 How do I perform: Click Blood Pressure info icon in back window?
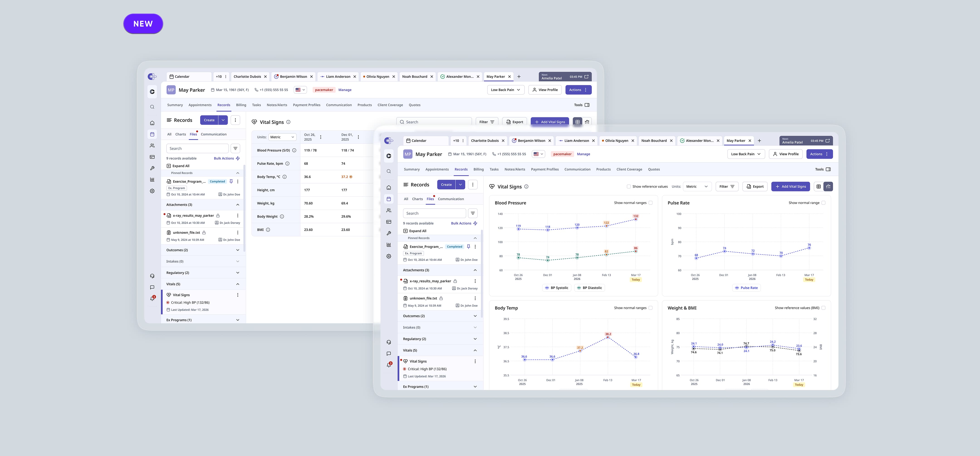point(294,150)
